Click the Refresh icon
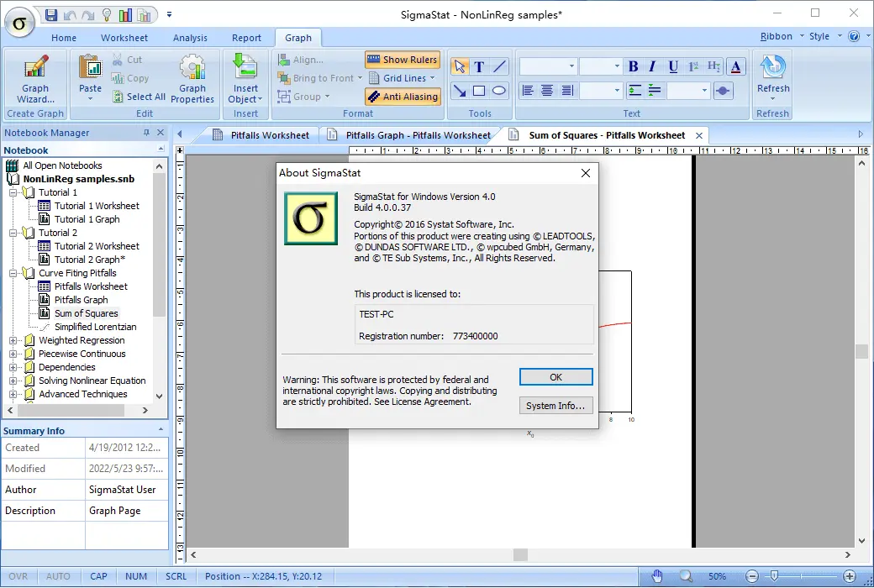874x588 pixels. [773, 67]
